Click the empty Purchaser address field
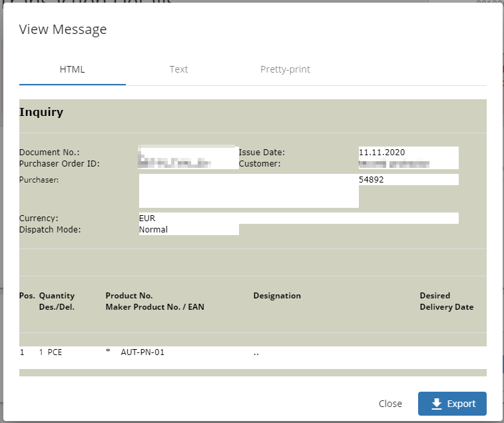Image resolution: width=504 pixels, height=423 pixels. point(248,191)
